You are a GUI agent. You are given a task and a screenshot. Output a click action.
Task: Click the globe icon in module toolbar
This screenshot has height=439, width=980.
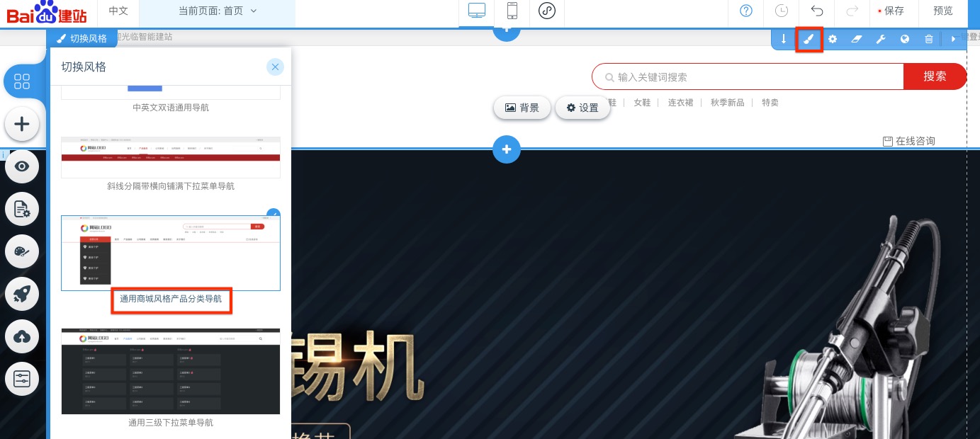pyautogui.click(x=905, y=39)
